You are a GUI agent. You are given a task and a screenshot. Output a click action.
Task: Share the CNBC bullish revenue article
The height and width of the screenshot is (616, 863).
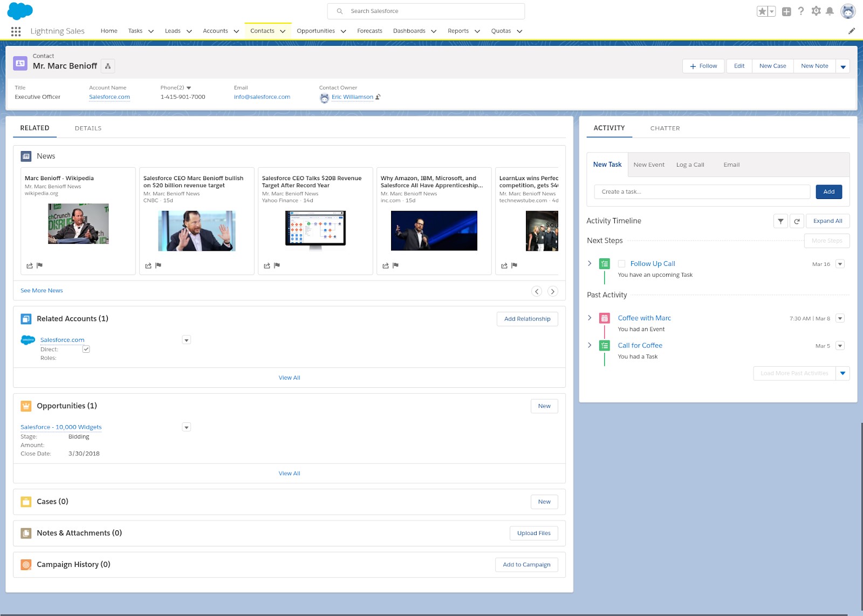[148, 265]
